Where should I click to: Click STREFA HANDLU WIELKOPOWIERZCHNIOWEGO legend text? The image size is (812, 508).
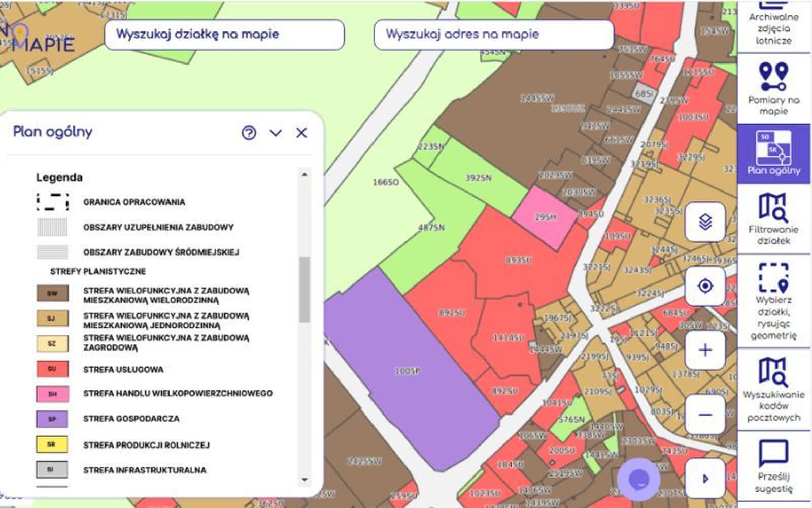pos(178,393)
